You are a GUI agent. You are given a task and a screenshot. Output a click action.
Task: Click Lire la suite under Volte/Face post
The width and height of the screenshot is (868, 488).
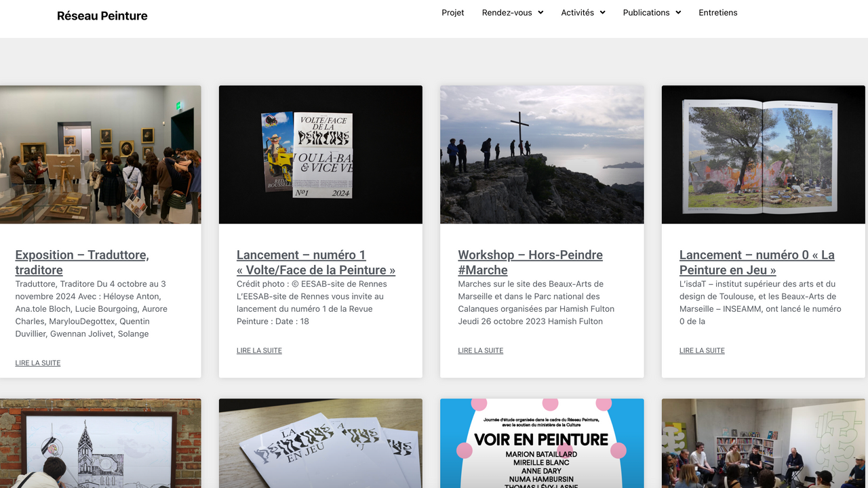(259, 350)
